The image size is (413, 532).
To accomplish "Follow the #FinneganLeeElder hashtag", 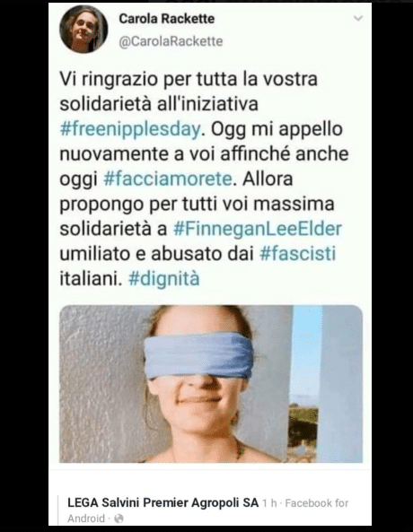I will point(258,229).
